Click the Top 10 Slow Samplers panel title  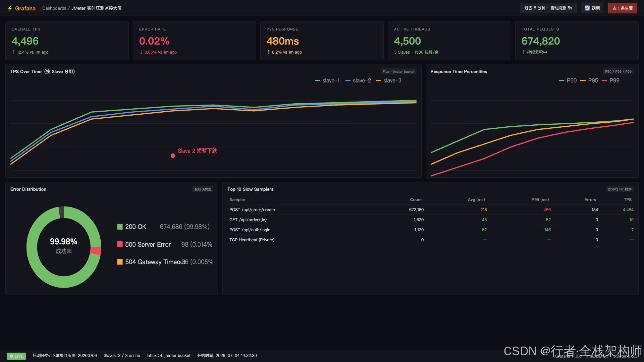250,189
